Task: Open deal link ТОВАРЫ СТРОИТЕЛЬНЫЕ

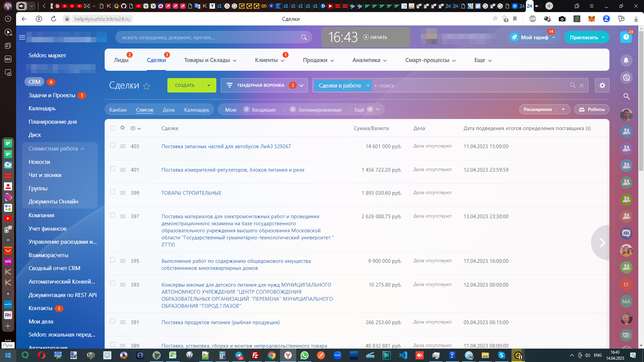Action: [x=191, y=193]
